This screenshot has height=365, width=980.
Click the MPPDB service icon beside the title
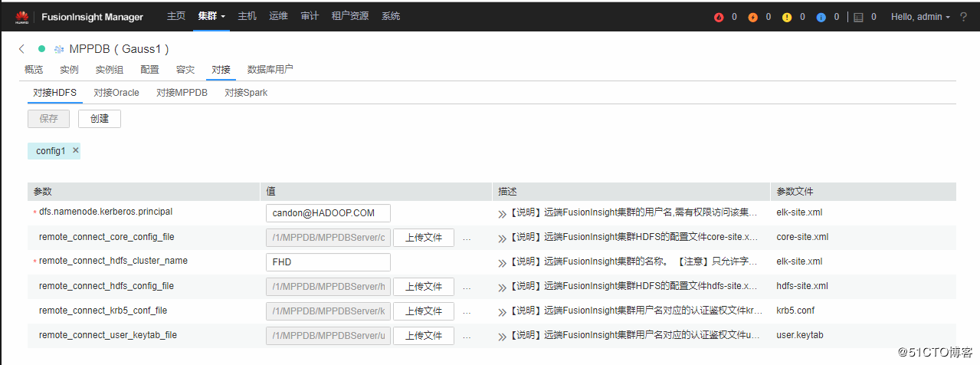(x=59, y=49)
